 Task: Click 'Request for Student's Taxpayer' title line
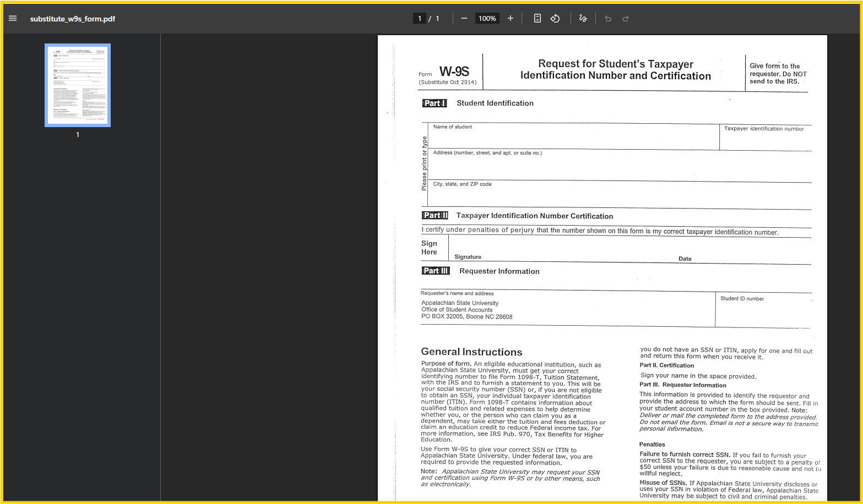pos(616,64)
